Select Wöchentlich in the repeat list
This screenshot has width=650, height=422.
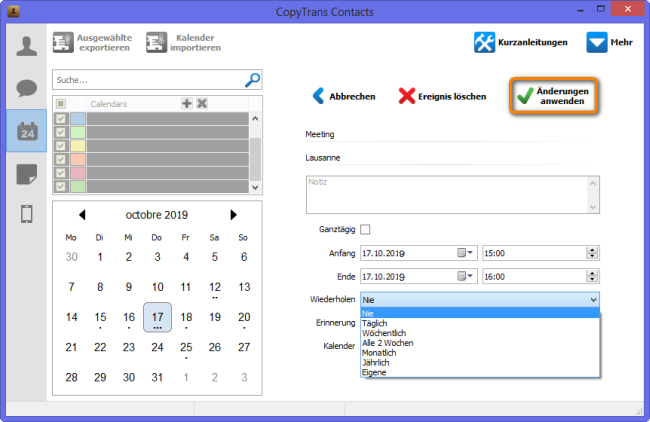pyautogui.click(x=480, y=333)
